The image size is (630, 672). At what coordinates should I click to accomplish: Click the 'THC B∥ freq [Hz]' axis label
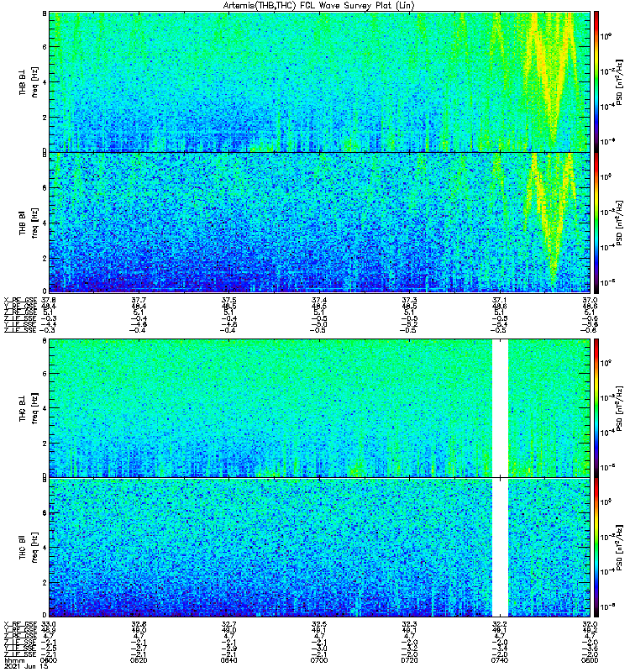pos(29,548)
